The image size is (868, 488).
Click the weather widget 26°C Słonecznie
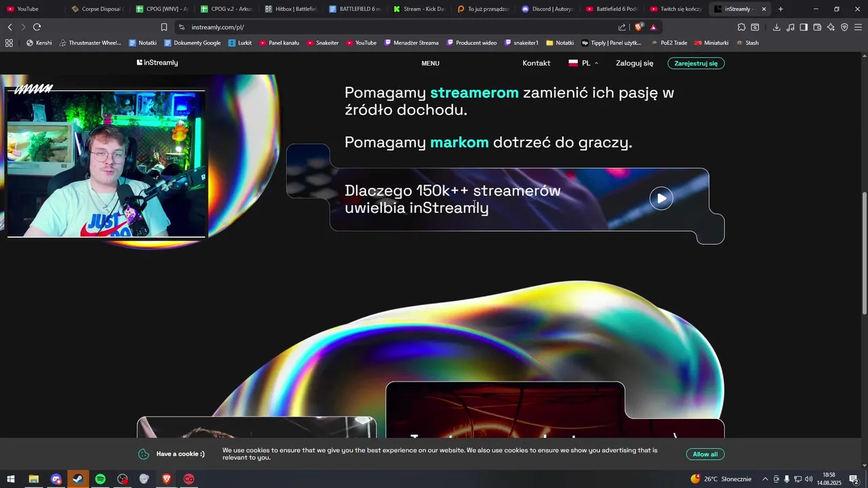point(721,479)
